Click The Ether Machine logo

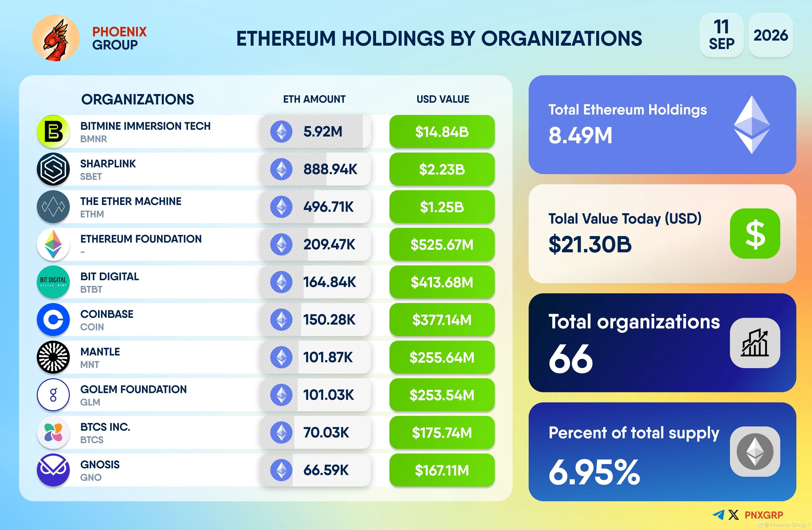click(53, 207)
